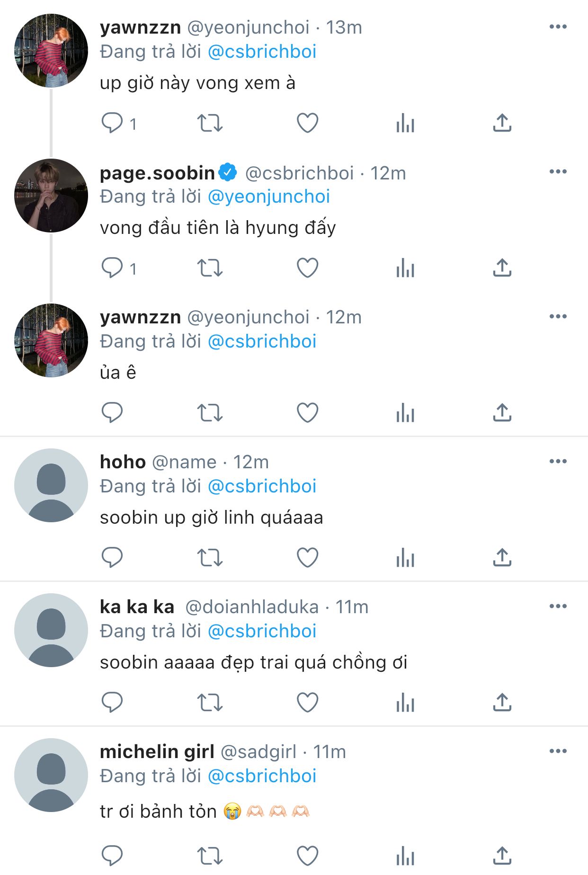Reply to yawnzzn's 13m tweet
588x875 pixels.
(112, 123)
